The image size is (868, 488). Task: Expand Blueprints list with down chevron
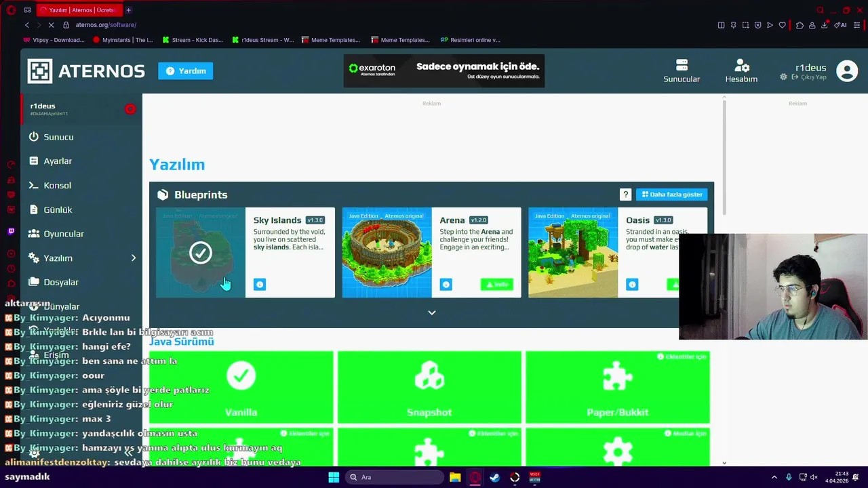click(431, 312)
